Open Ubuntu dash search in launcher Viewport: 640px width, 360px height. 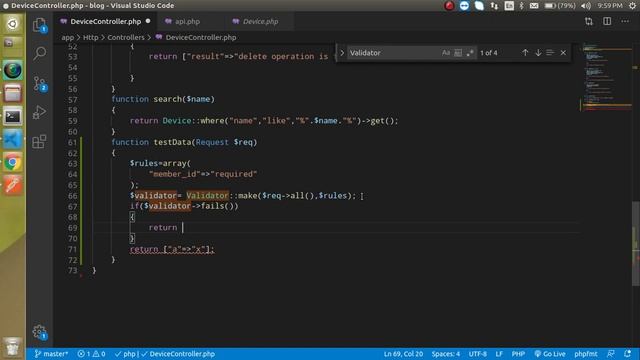pyautogui.click(x=13, y=24)
